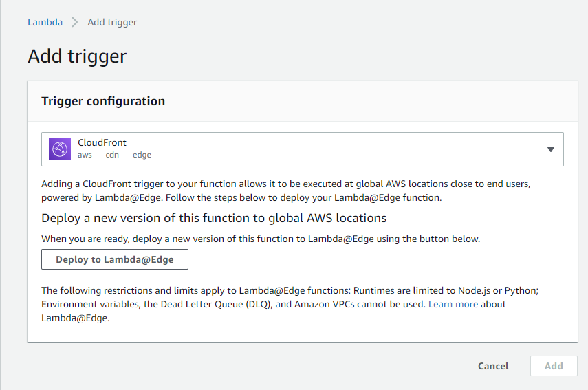Go to Lambda in the breadcrumb

point(45,22)
